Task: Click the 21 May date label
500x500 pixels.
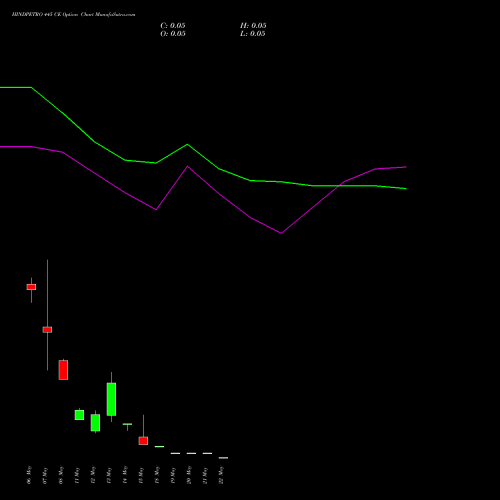Action: click(x=205, y=475)
